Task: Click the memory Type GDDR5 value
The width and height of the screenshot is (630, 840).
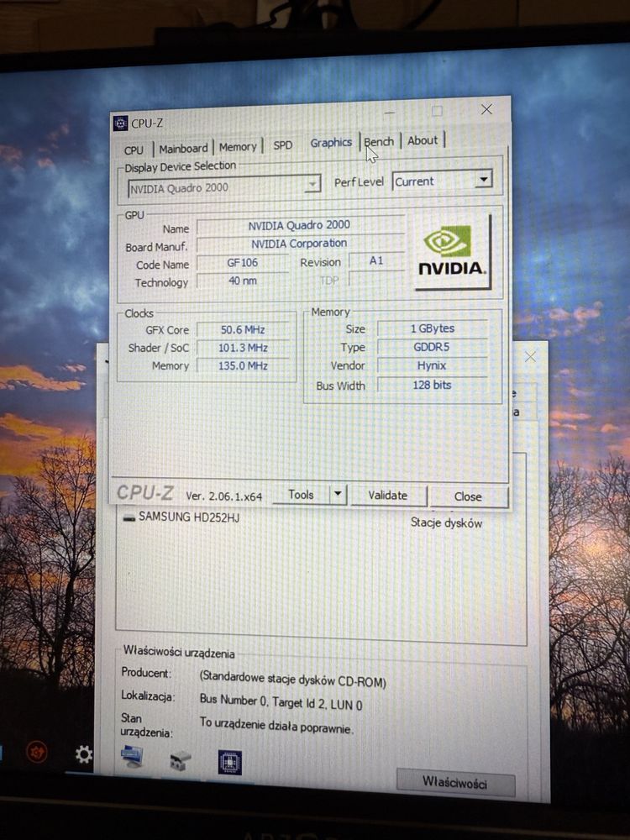Action: (x=432, y=347)
